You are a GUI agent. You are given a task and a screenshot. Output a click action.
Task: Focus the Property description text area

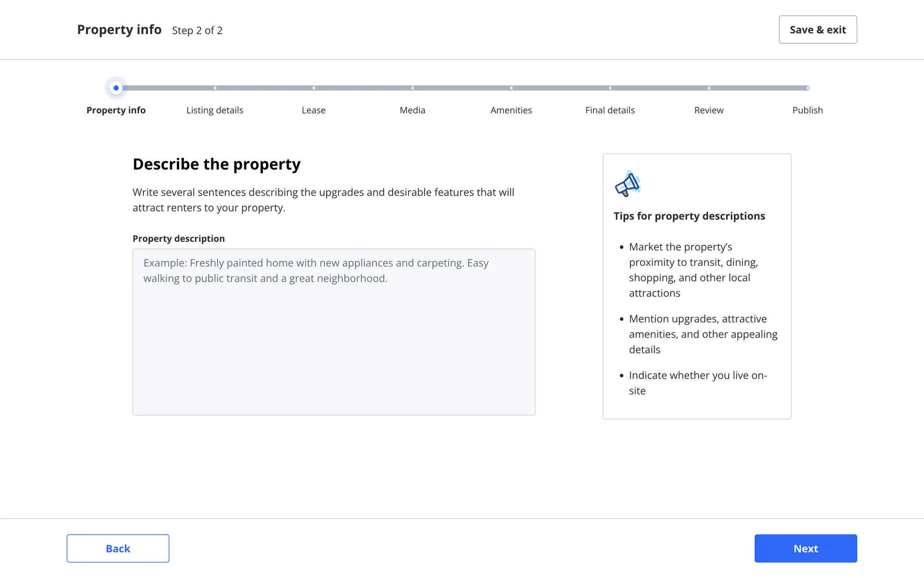334,332
